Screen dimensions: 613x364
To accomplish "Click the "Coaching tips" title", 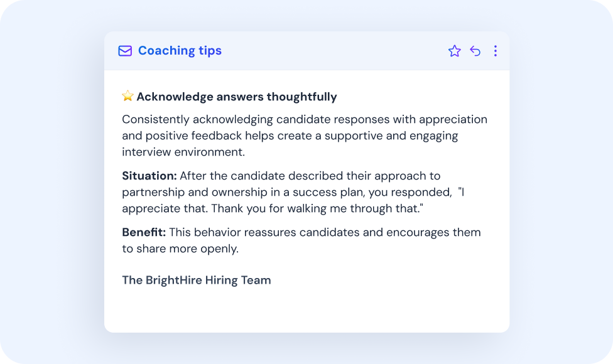I will [180, 51].
